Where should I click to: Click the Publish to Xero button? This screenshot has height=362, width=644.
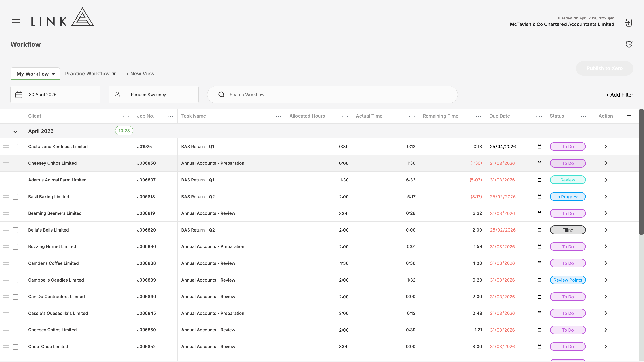604,68
